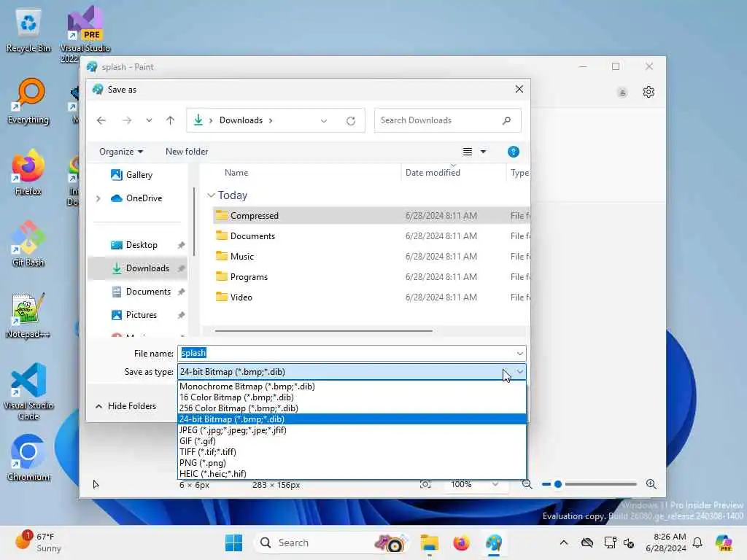Collapse the Today group
The width and height of the screenshot is (747, 560).
pyautogui.click(x=211, y=195)
